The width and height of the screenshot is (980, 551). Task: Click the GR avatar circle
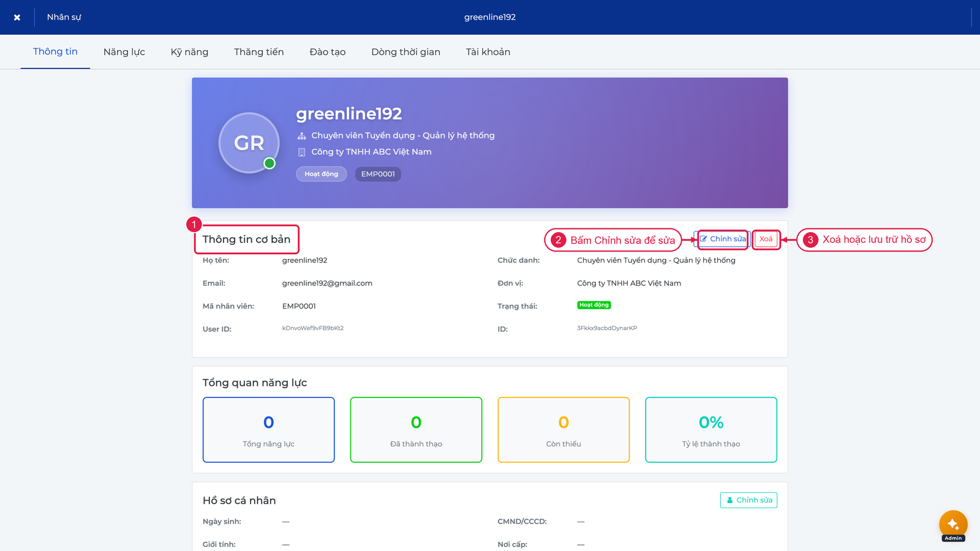click(249, 143)
